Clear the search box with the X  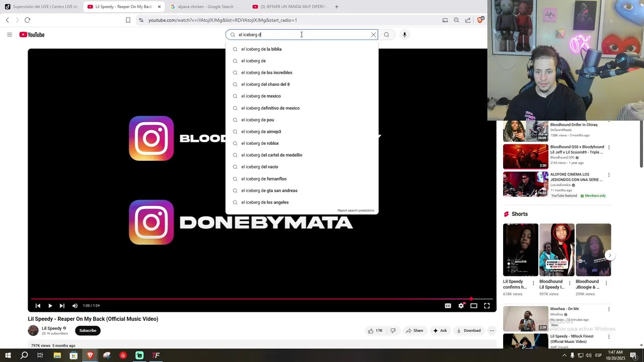pos(373,35)
